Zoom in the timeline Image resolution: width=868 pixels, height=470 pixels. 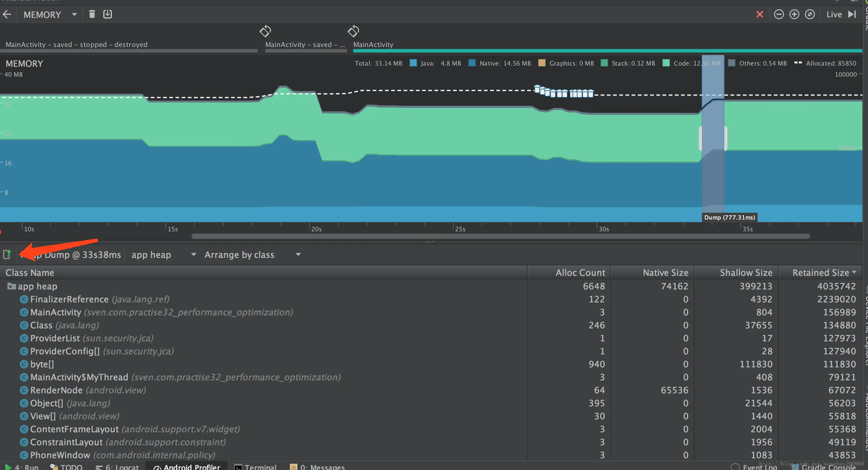[x=794, y=14]
